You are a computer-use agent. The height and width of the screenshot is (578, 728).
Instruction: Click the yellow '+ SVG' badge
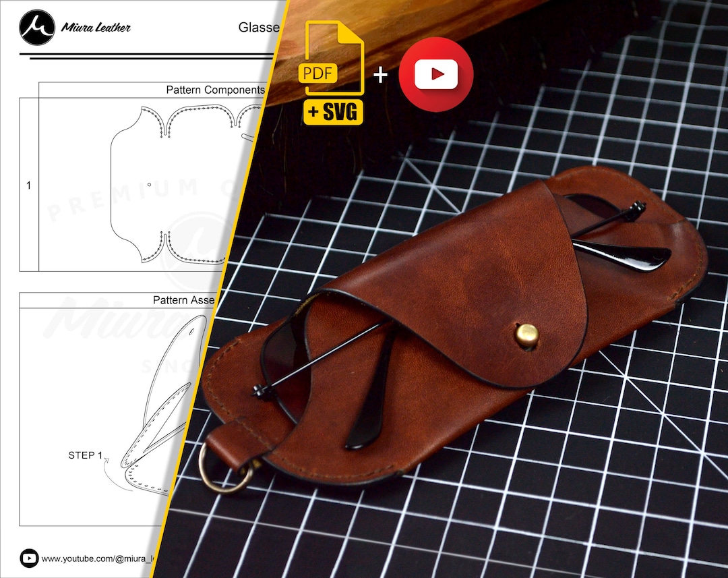pyautogui.click(x=333, y=112)
